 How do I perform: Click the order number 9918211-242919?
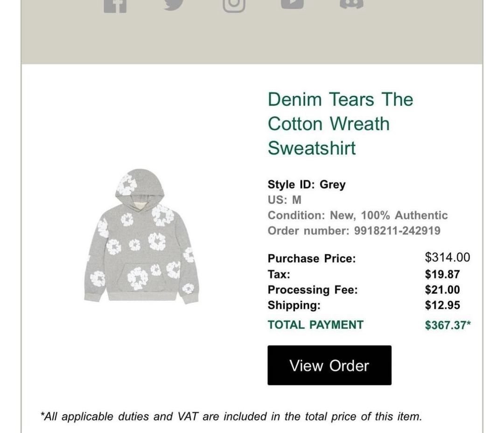[397, 231]
